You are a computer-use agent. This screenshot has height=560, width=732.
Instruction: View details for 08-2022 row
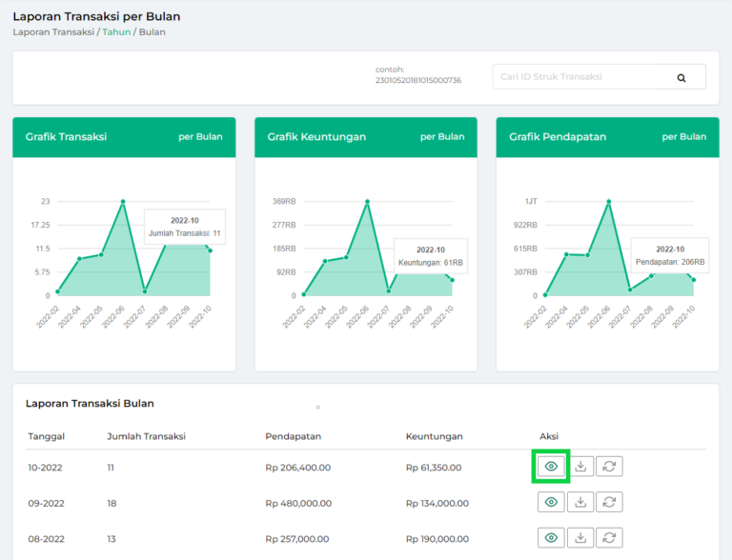pos(551,538)
